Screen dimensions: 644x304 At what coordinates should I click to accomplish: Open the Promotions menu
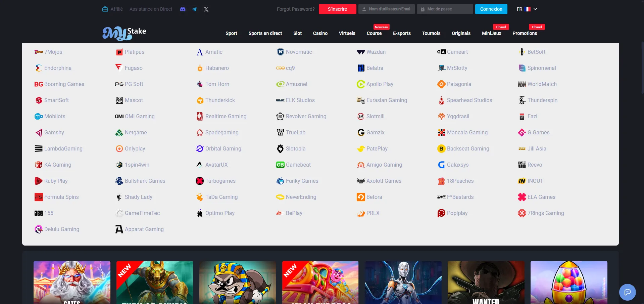click(525, 33)
